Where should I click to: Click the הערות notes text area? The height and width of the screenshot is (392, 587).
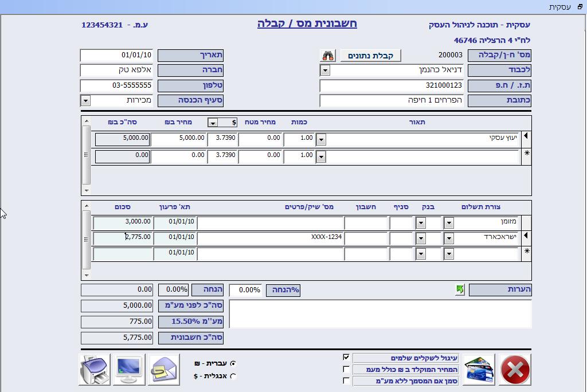tap(381, 313)
